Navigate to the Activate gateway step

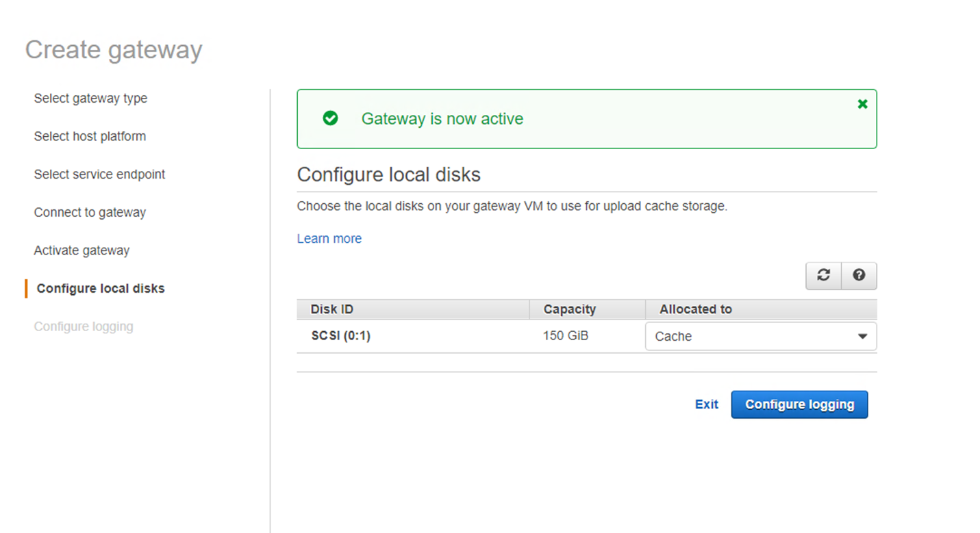[x=81, y=250]
